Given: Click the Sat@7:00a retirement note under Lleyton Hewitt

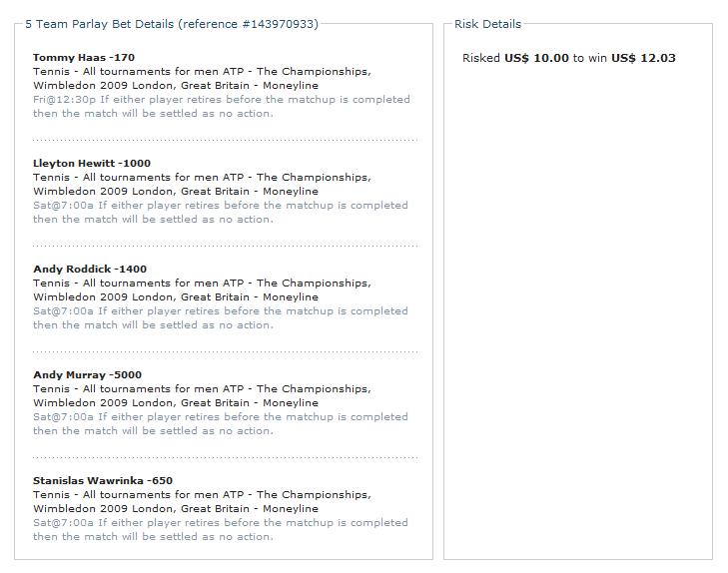Looking at the screenshot, I should [x=221, y=213].
